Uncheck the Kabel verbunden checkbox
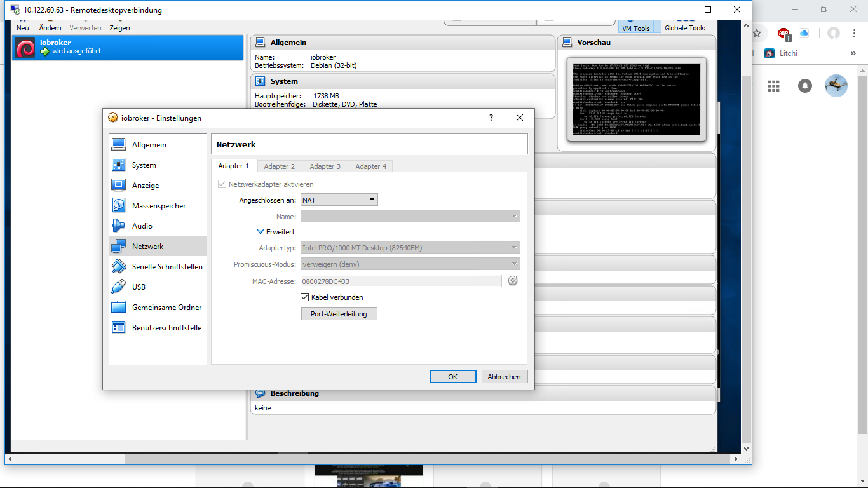The image size is (868, 488). click(304, 297)
